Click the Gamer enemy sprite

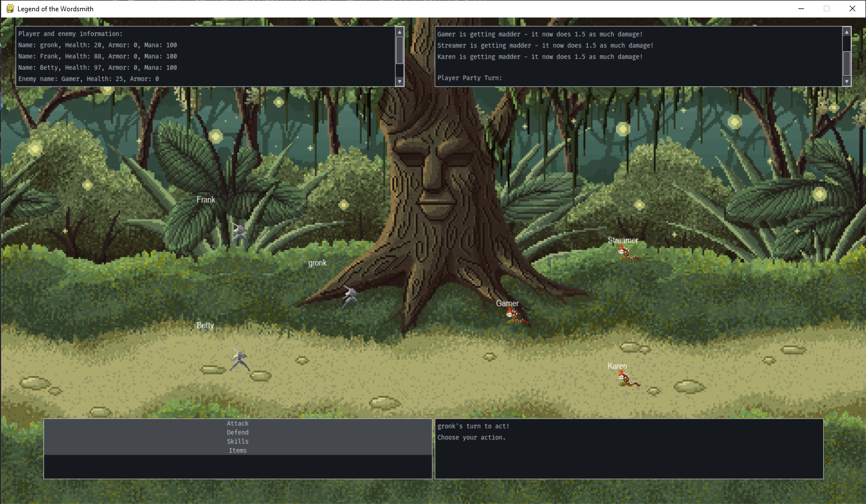(517, 317)
